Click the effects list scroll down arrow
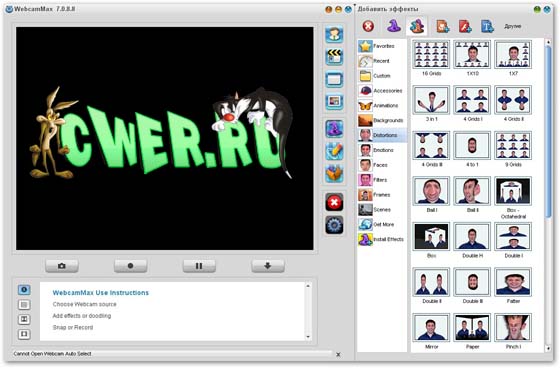560x368 pixels. (548, 348)
